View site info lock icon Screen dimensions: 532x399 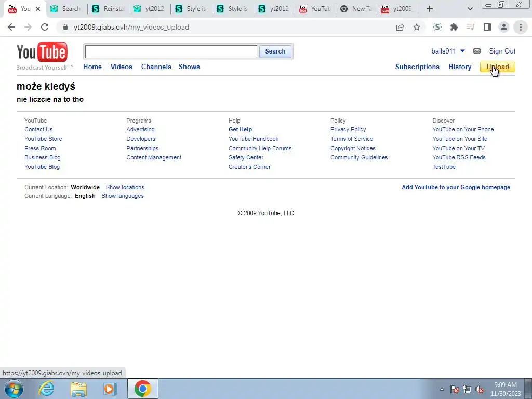click(x=65, y=27)
